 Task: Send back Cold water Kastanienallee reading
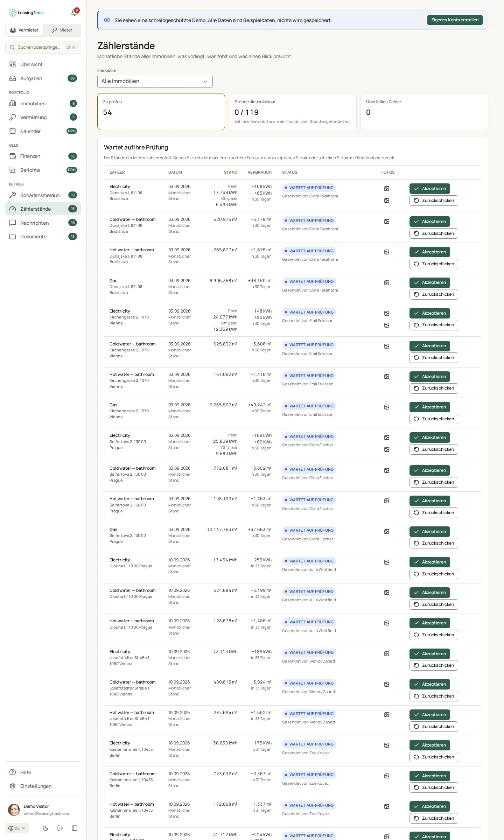434,787
